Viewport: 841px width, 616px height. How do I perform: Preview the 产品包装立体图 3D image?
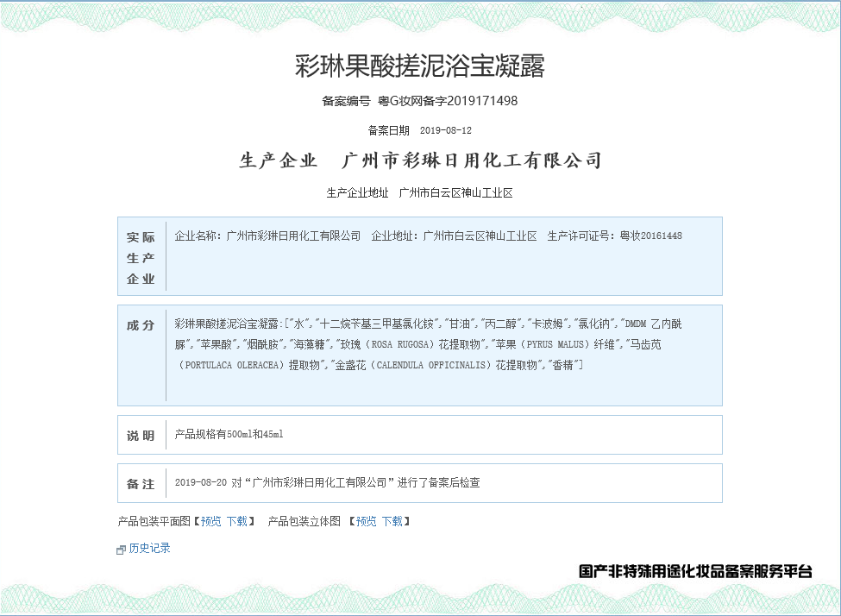click(x=366, y=521)
